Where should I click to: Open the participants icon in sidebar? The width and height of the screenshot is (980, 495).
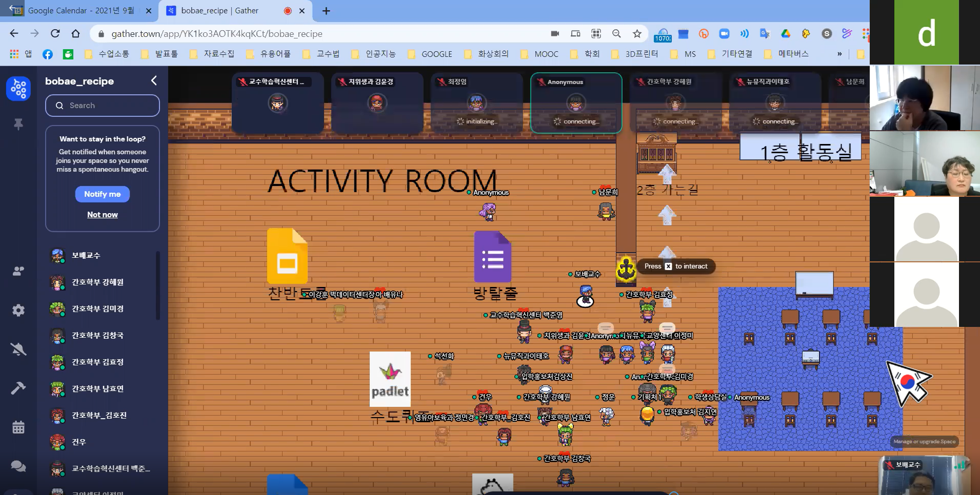tap(18, 271)
